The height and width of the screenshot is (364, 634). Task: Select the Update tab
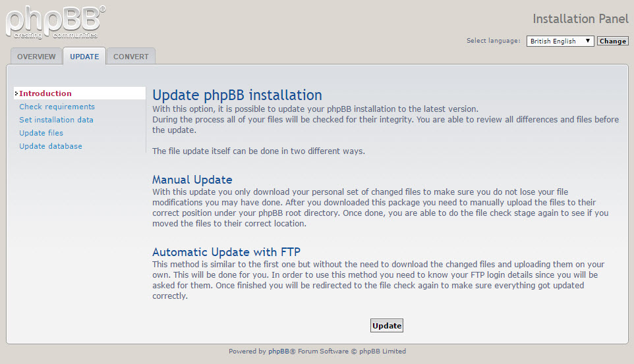84,57
